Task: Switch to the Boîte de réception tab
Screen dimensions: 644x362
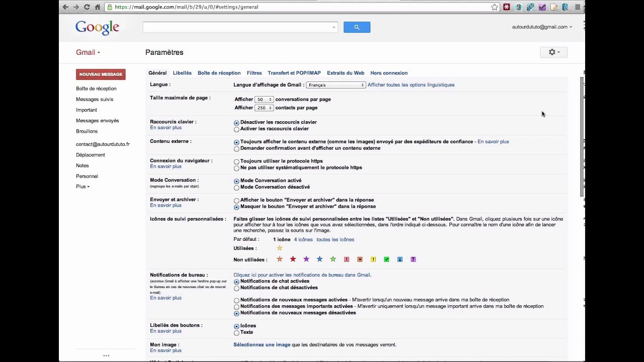Action: point(219,73)
